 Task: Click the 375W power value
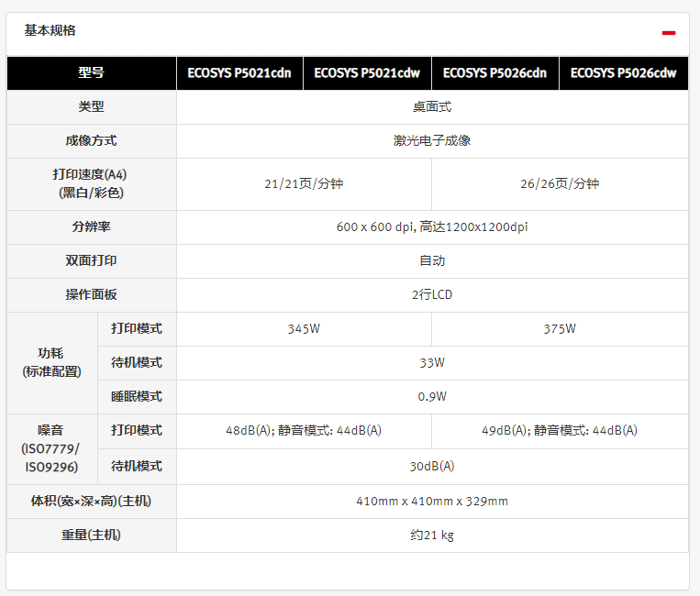click(x=560, y=329)
